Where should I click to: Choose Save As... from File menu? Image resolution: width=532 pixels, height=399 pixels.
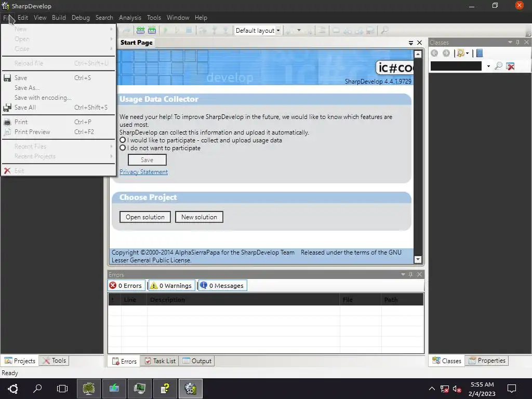tap(58, 87)
